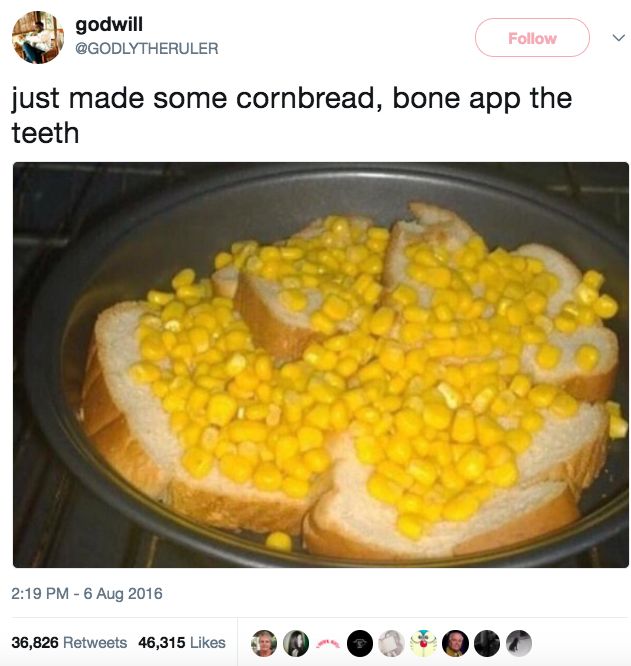Open godwill's profile picture
The width and height of the screenshot is (631, 666).
[38, 37]
